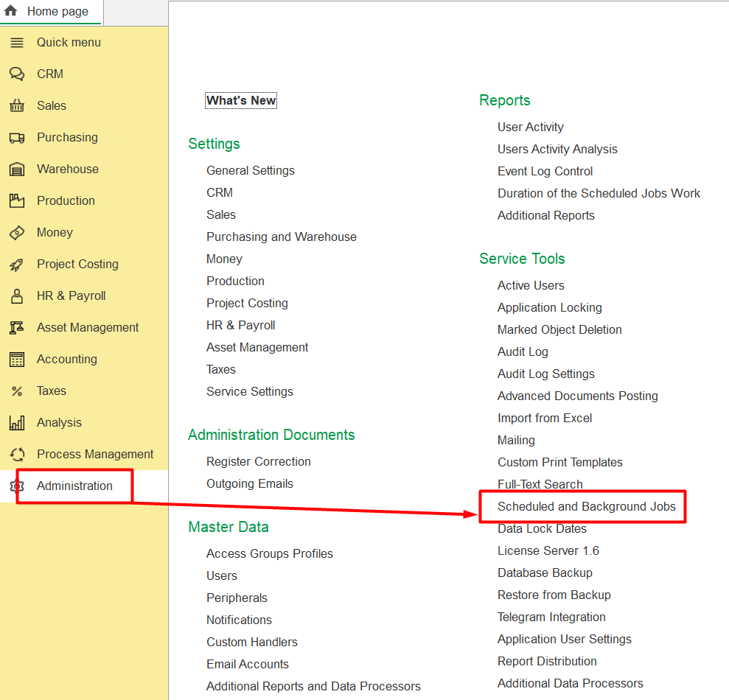
Task: Click the What's New link
Action: point(241,100)
